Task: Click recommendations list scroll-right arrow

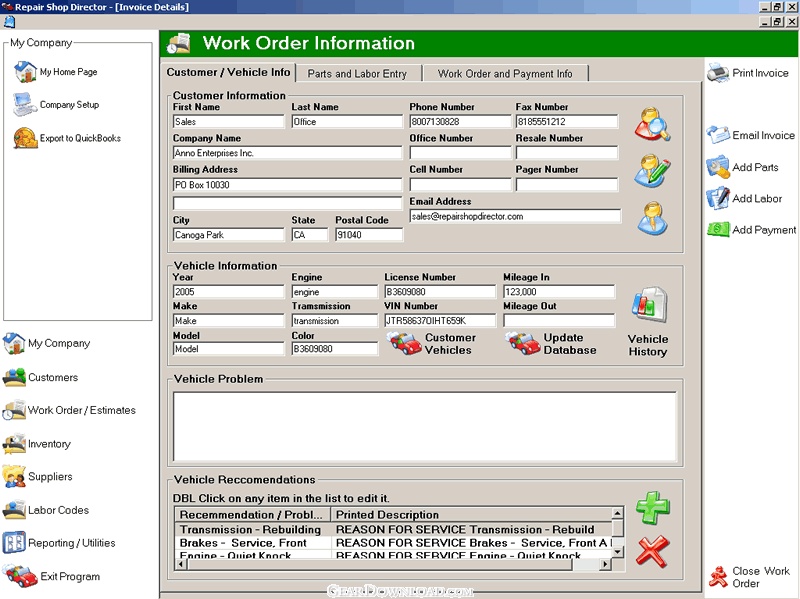Action: 605,564
